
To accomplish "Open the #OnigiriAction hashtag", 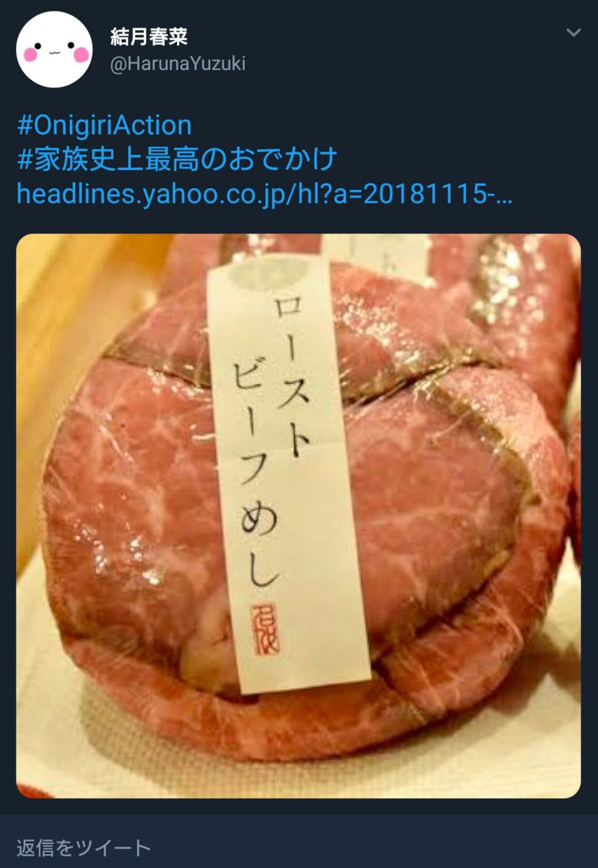I will [104, 125].
